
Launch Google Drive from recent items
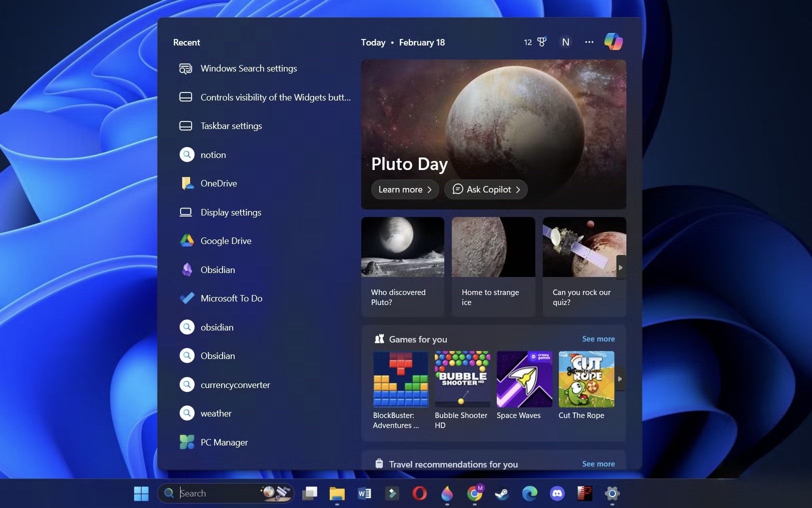(226, 240)
